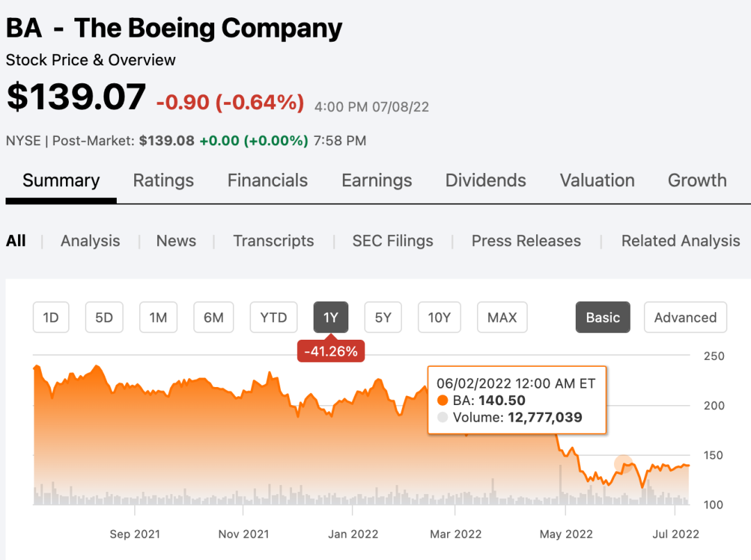Click the Volume: 12,777,039 tooltip value
This screenshot has height=560, width=751.
coord(517,418)
